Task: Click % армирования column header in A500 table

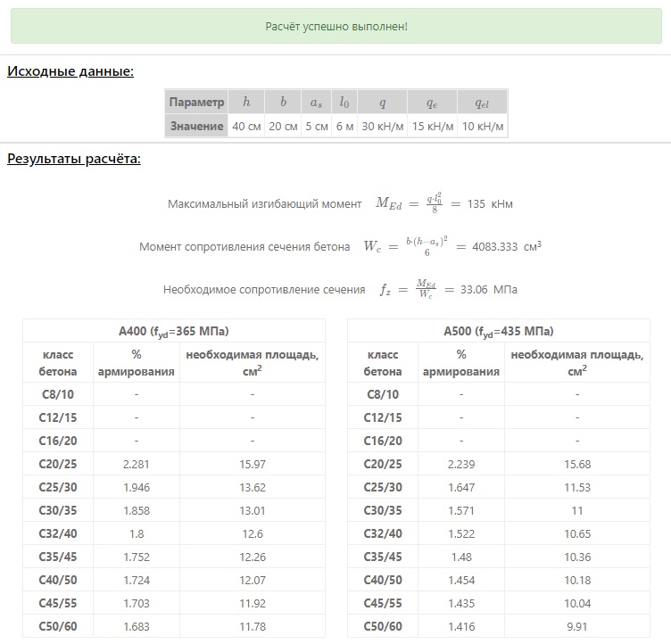Action: pos(461,362)
